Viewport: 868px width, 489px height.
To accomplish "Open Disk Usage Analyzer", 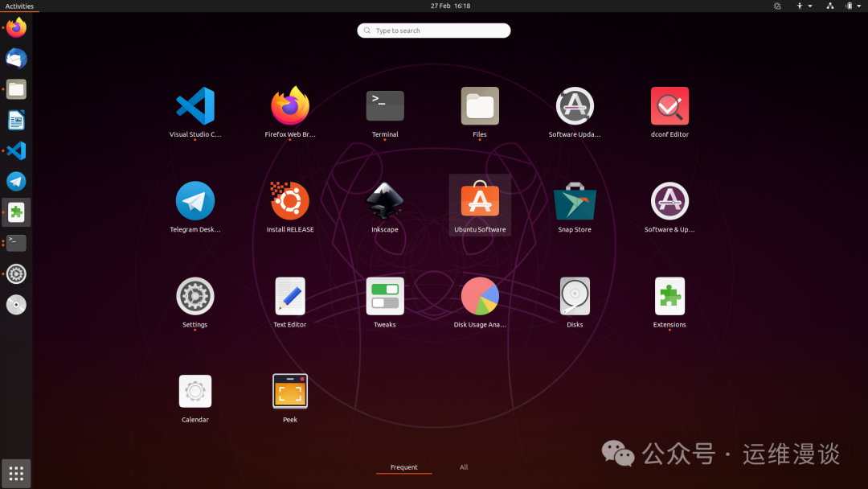I will point(480,295).
